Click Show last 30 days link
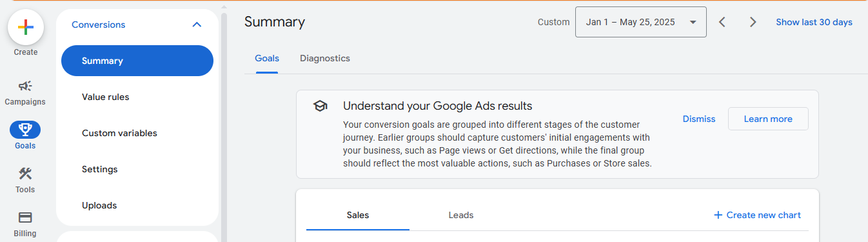Image resolution: width=868 pixels, height=242 pixels. click(814, 22)
